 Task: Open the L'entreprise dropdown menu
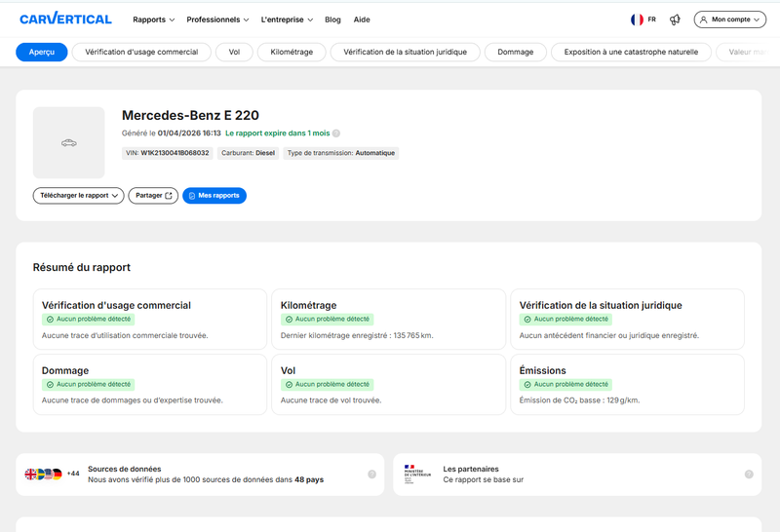tap(287, 19)
